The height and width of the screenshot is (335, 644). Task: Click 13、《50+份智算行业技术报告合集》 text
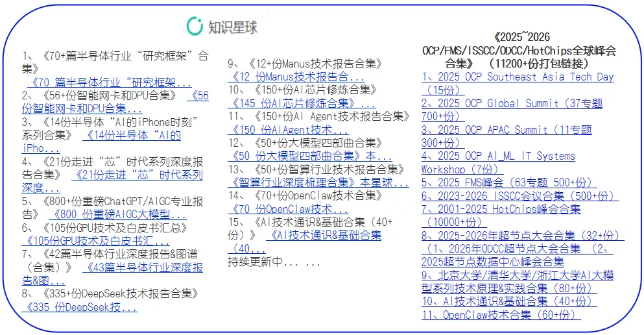[x=316, y=169]
